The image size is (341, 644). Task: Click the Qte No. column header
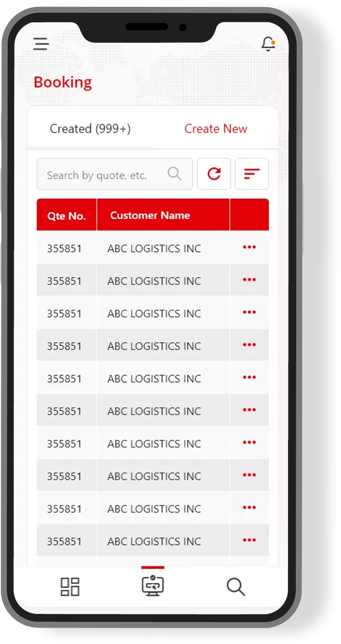67,215
